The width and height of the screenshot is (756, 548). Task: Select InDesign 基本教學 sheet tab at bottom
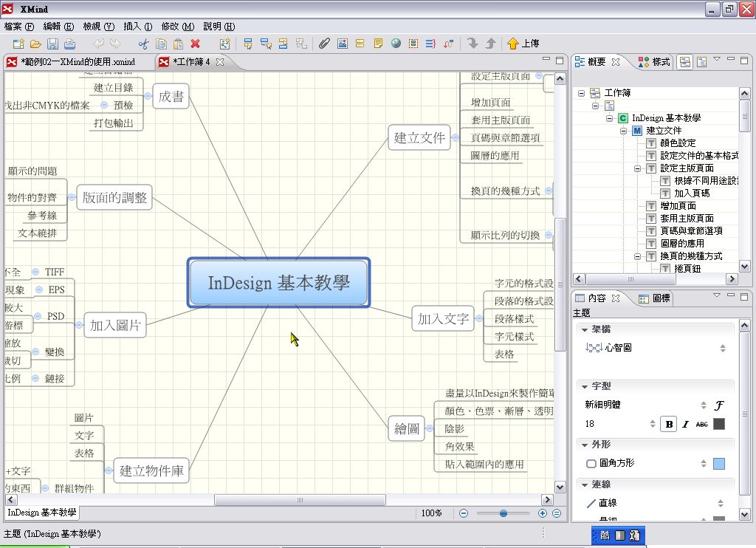tap(42, 513)
